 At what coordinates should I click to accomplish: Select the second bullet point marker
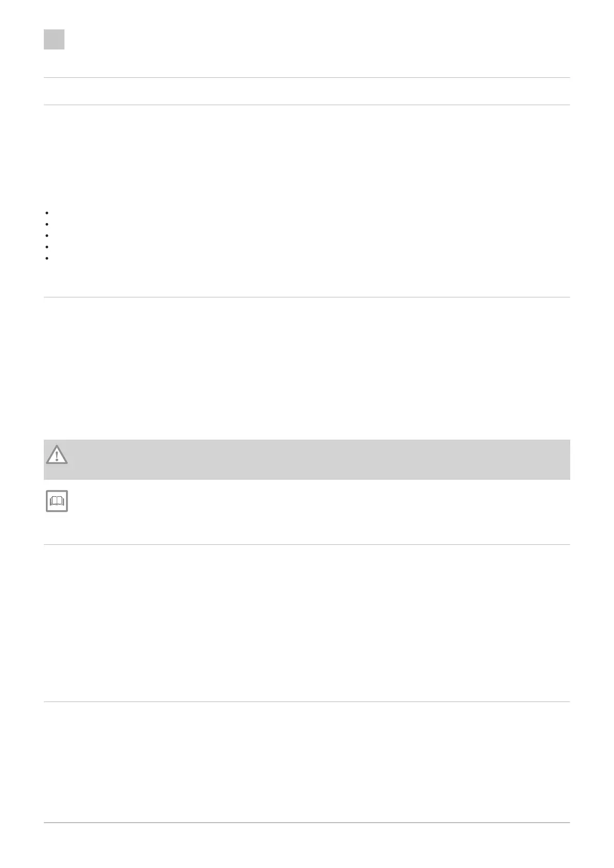46,224
